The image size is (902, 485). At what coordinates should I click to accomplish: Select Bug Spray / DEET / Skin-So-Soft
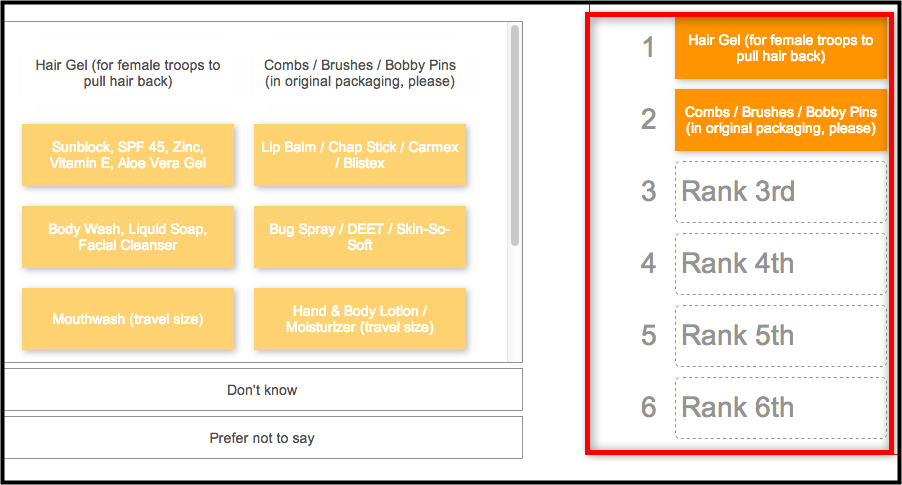pyautogui.click(x=360, y=237)
